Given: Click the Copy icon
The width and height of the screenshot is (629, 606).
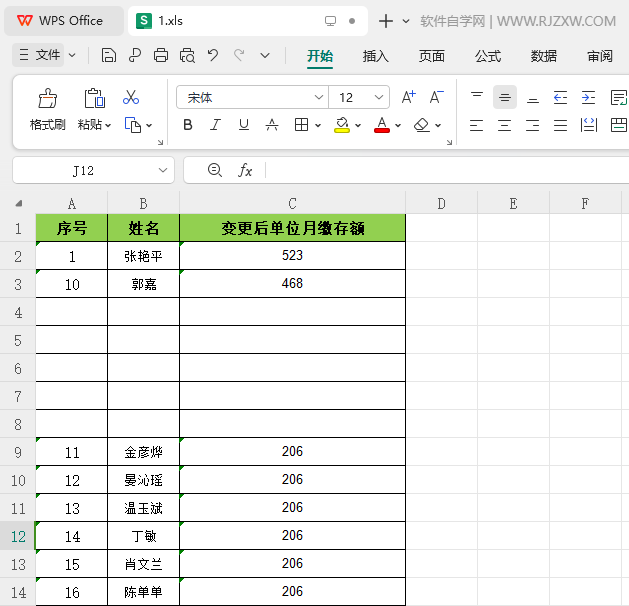Looking at the screenshot, I should [133, 125].
